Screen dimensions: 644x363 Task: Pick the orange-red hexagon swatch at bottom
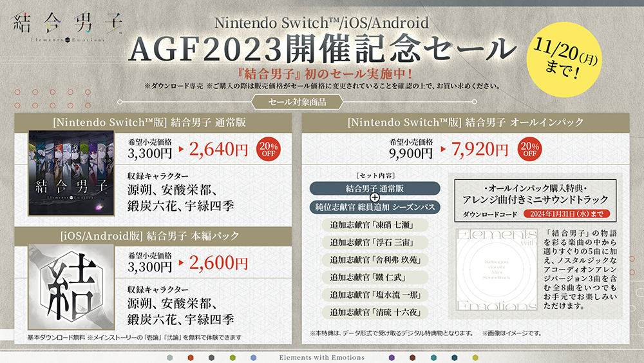click(x=191, y=358)
